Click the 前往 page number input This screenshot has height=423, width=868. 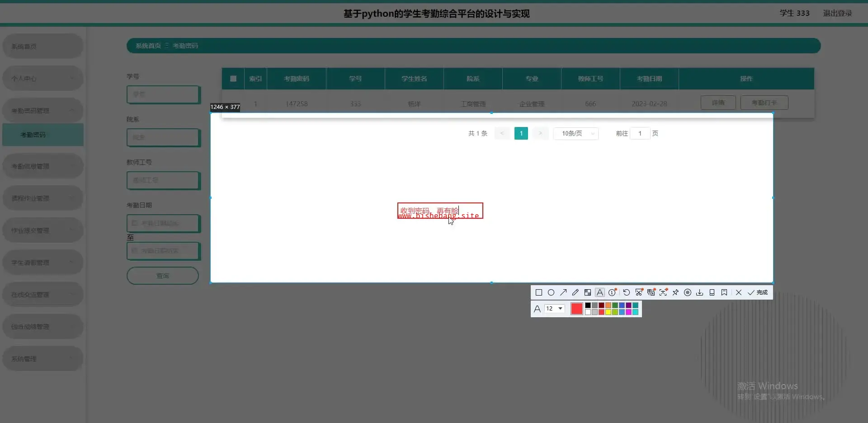pyautogui.click(x=640, y=133)
